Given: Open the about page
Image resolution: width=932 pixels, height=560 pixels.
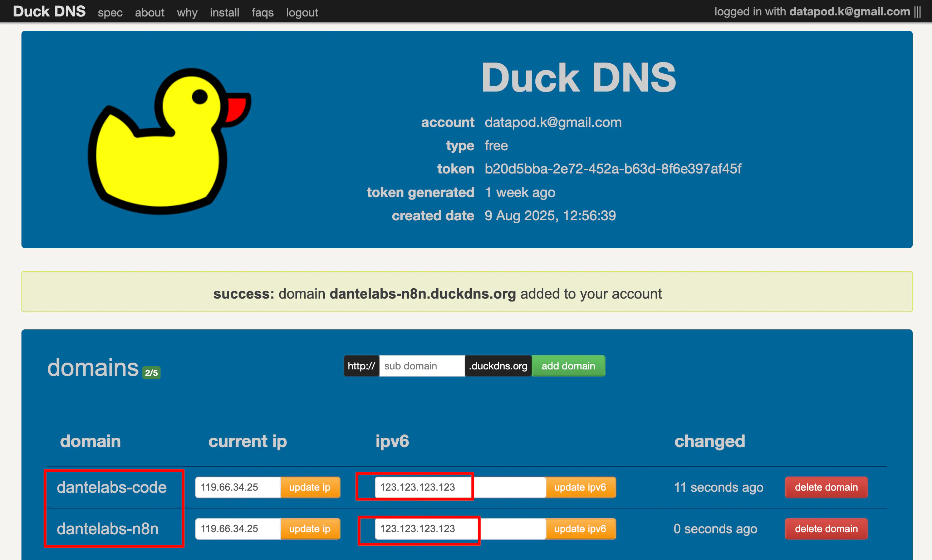Looking at the screenshot, I should tap(149, 13).
